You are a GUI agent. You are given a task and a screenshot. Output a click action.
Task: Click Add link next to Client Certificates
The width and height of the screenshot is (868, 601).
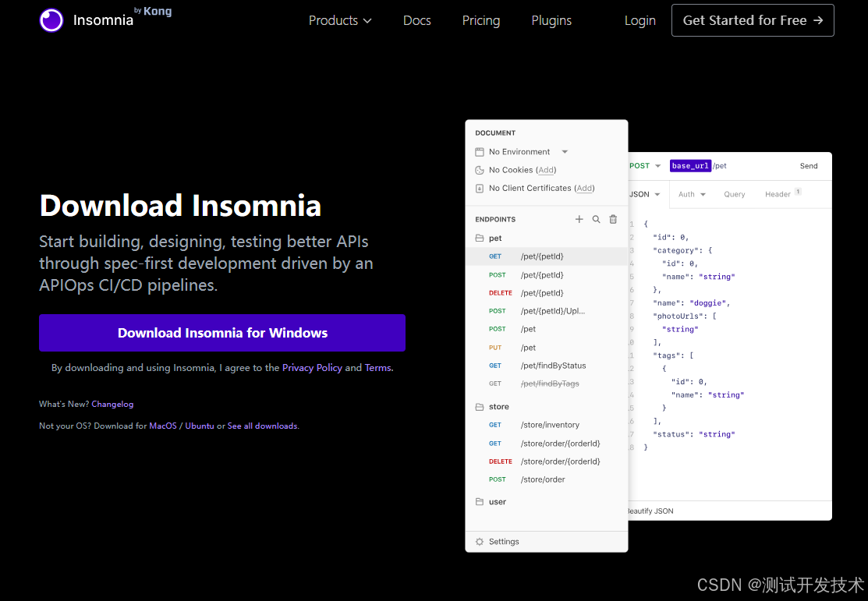(585, 188)
